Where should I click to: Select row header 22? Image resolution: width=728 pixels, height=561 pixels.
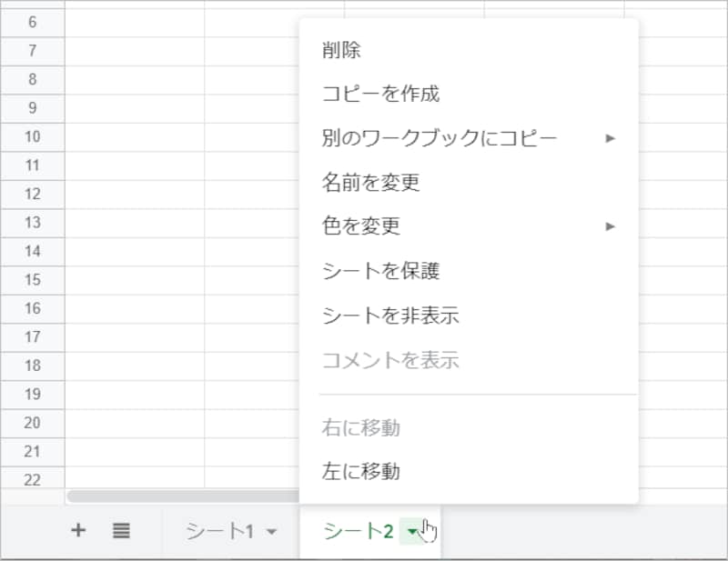[x=32, y=480]
